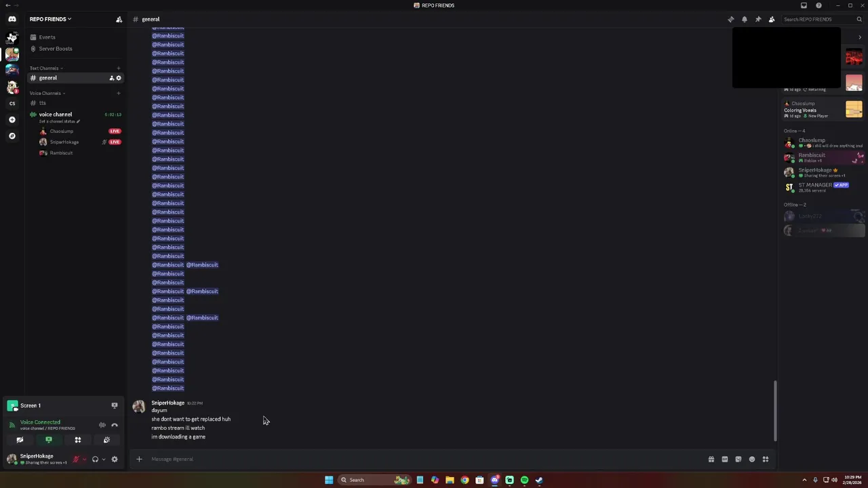
Task: Open inbox icon in title bar
Action: [x=804, y=5]
